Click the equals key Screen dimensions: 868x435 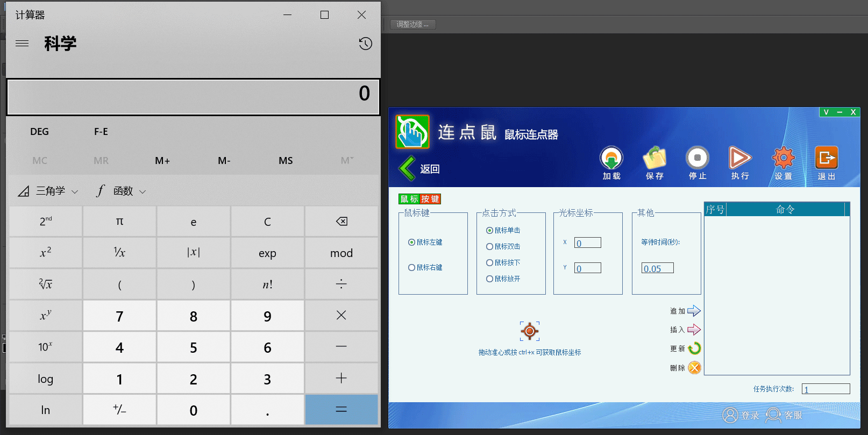click(x=341, y=410)
